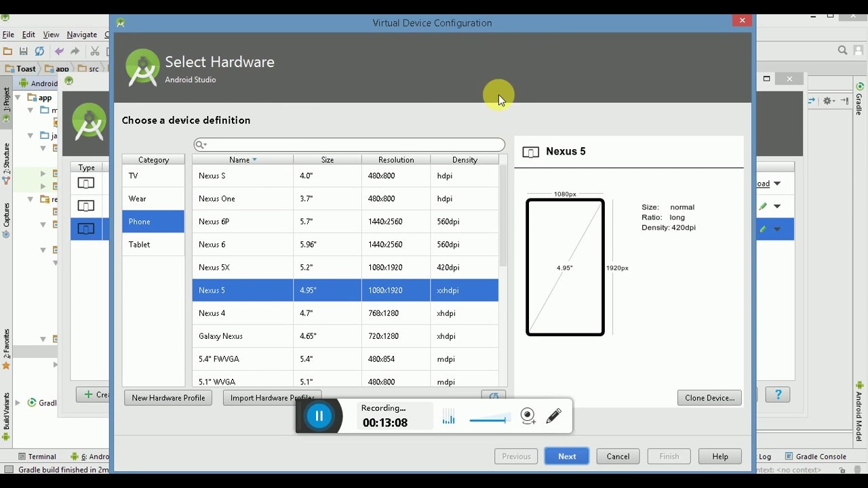This screenshot has height=488, width=868.
Task: Open the Gradle Console tab
Action: pos(815,456)
